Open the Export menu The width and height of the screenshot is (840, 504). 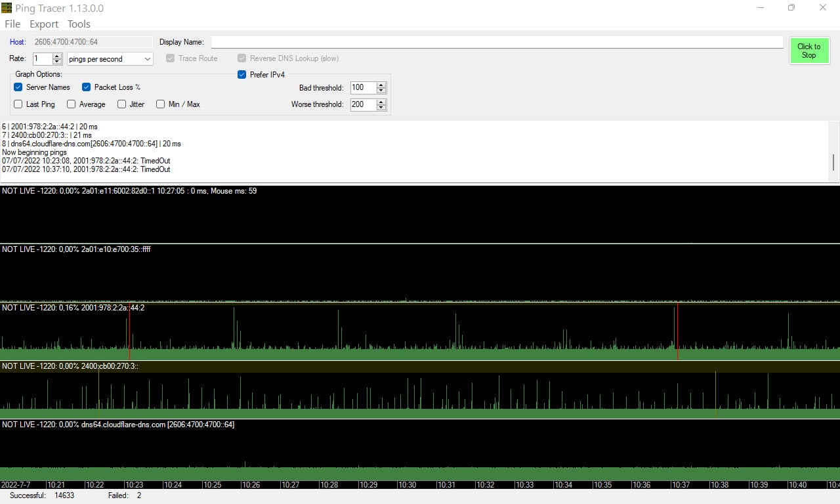click(x=44, y=24)
